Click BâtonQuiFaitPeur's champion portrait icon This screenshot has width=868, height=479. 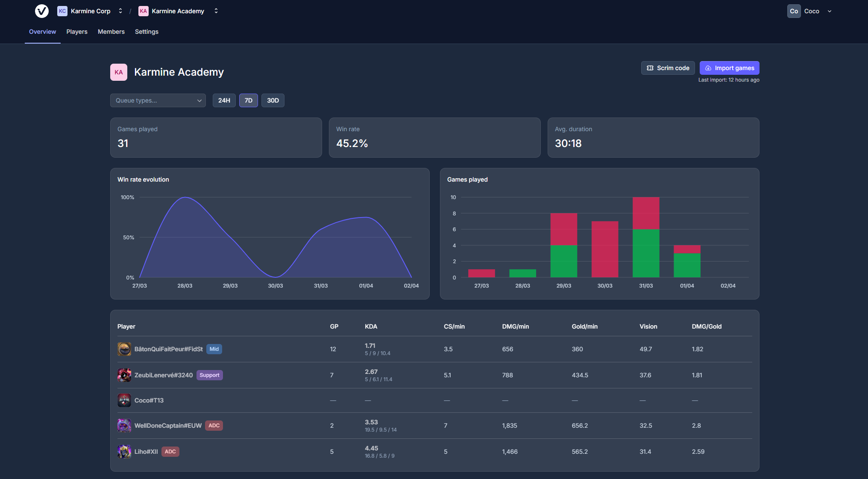coord(124,349)
